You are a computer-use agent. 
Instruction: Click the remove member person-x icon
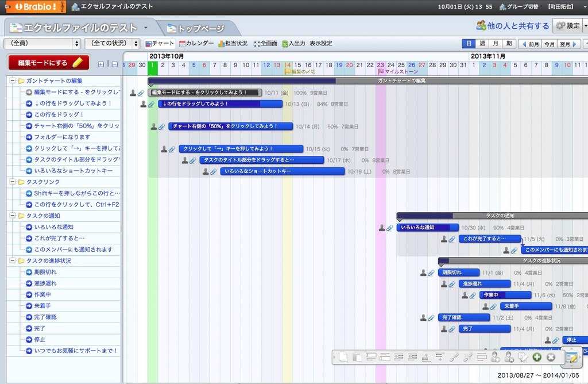pyautogui.click(x=509, y=357)
